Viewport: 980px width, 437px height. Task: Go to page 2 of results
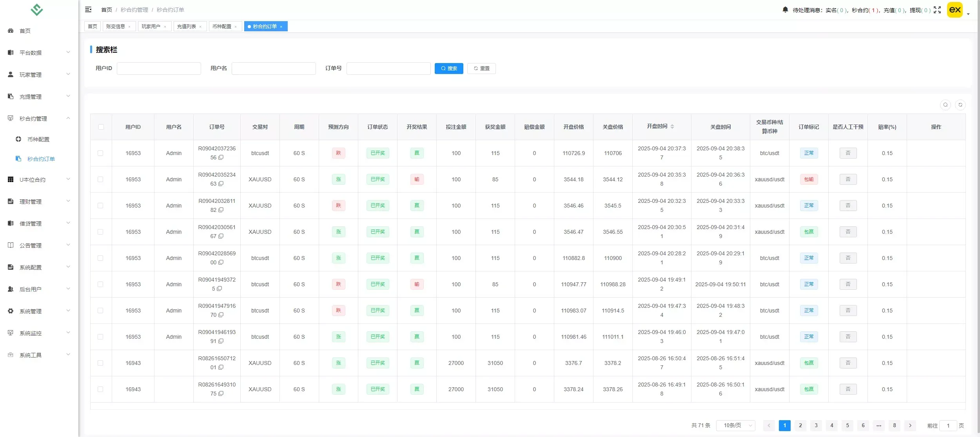point(800,425)
